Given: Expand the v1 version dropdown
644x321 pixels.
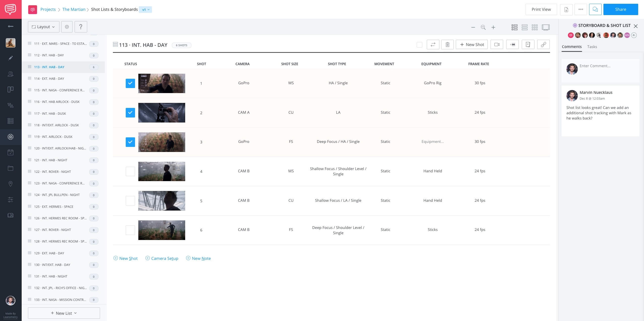Looking at the screenshot, I should (x=145, y=10).
